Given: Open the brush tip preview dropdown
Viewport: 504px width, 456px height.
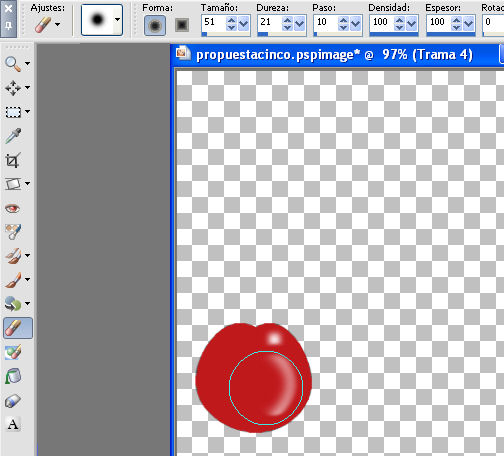Looking at the screenshot, I should [x=117, y=19].
